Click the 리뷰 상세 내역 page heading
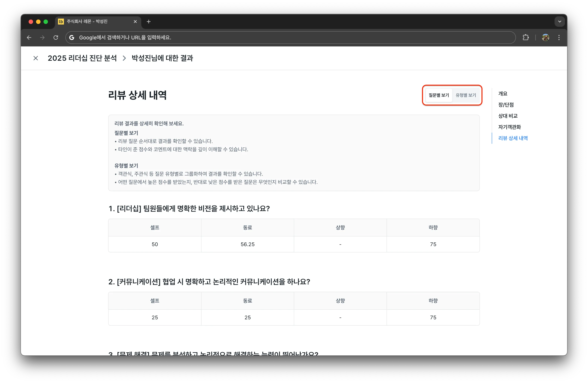588x383 pixels. coord(137,95)
